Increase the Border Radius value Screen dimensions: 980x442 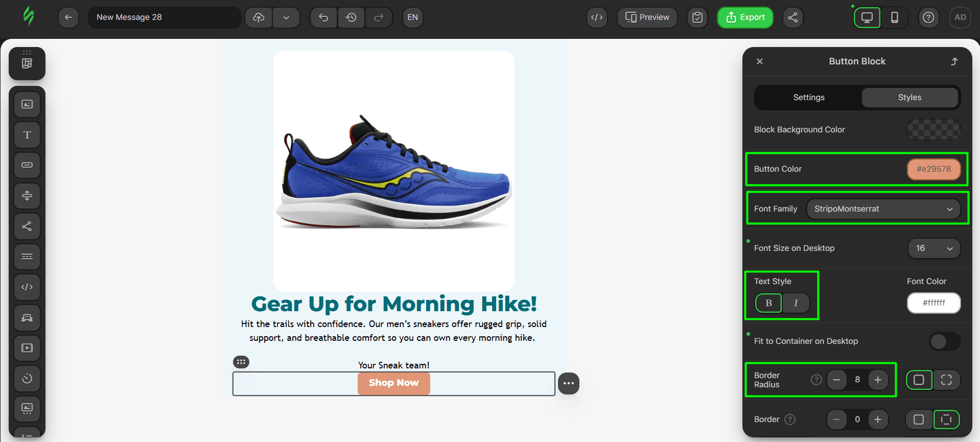(x=878, y=380)
